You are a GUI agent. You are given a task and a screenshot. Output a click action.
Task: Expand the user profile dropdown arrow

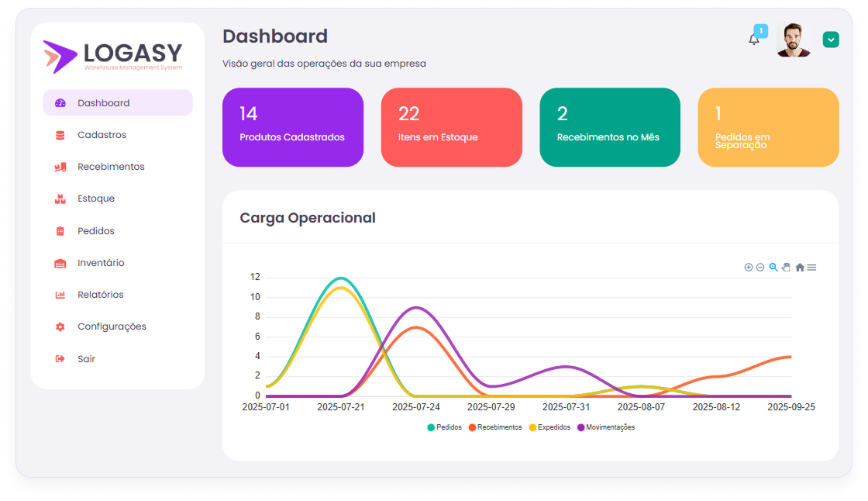tap(831, 40)
